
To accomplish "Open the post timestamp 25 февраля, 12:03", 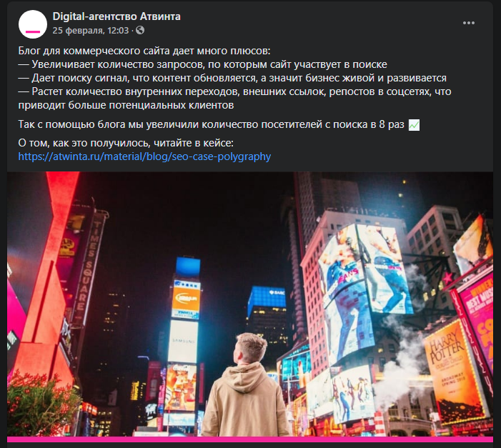I will coord(91,30).
